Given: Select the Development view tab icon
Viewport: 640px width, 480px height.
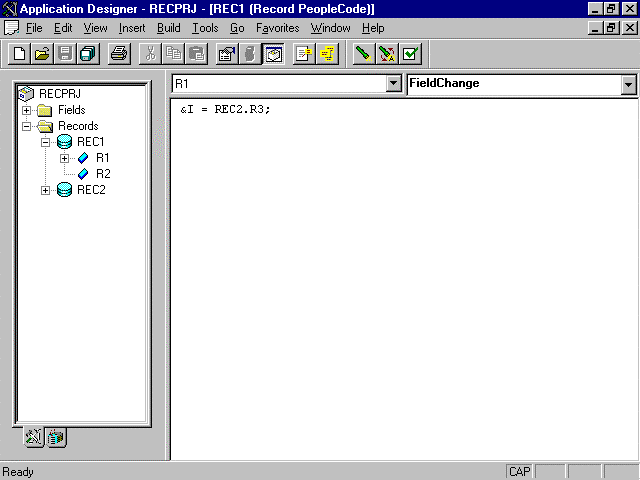Looking at the screenshot, I should tap(34, 437).
